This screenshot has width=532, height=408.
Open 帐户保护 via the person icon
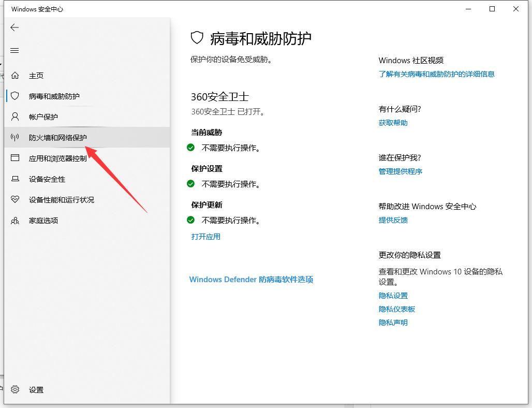click(15, 116)
